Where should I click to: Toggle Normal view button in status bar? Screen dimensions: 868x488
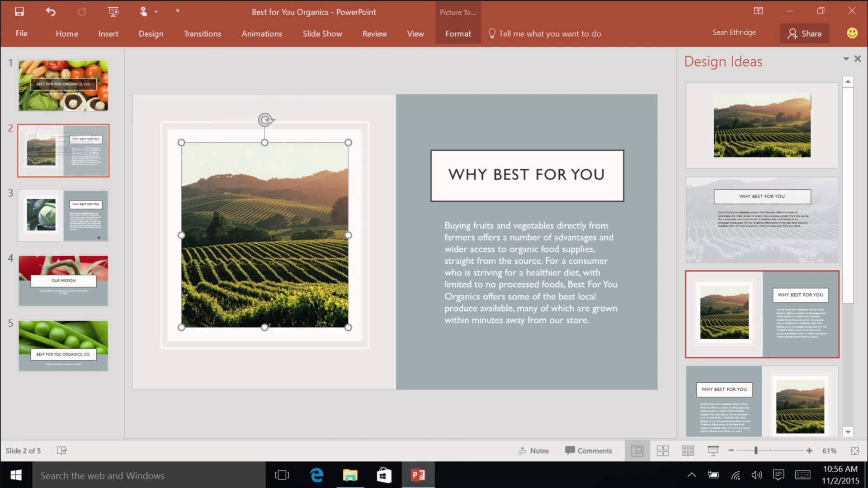(637, 450)
